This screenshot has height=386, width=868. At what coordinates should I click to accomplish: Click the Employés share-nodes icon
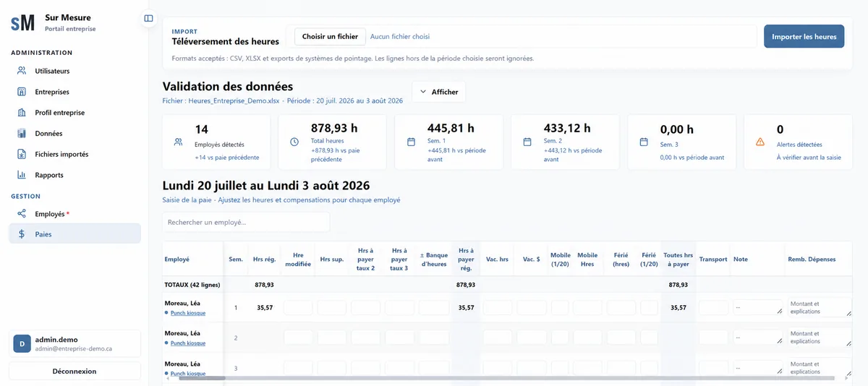pos(22,214)
